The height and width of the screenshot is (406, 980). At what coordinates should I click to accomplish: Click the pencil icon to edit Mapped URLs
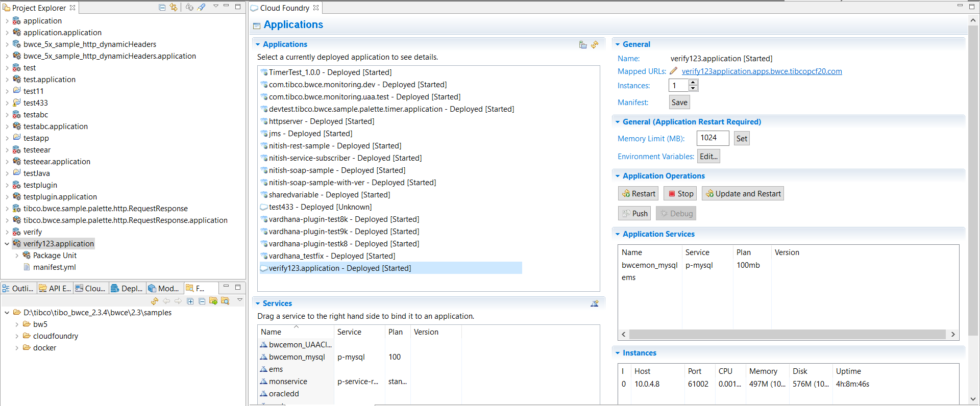point(674,71)
